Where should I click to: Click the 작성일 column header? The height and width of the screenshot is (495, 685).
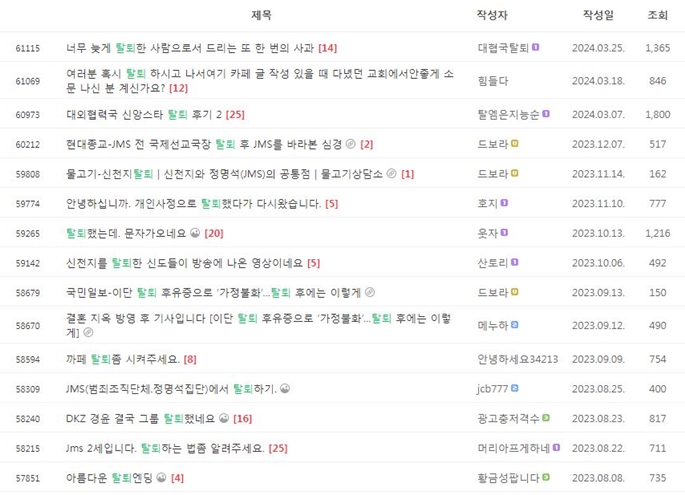click(x=599, y=15)
